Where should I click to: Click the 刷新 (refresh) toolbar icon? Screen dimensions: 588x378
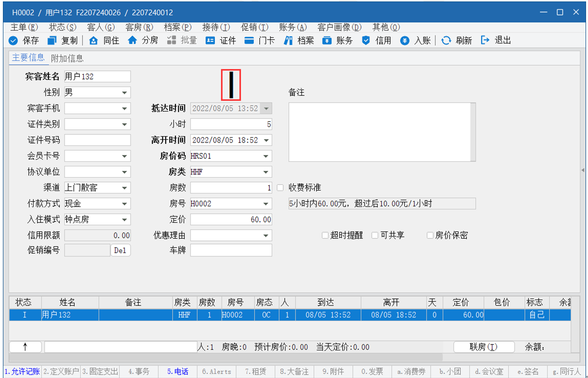(x=446, y=41)
